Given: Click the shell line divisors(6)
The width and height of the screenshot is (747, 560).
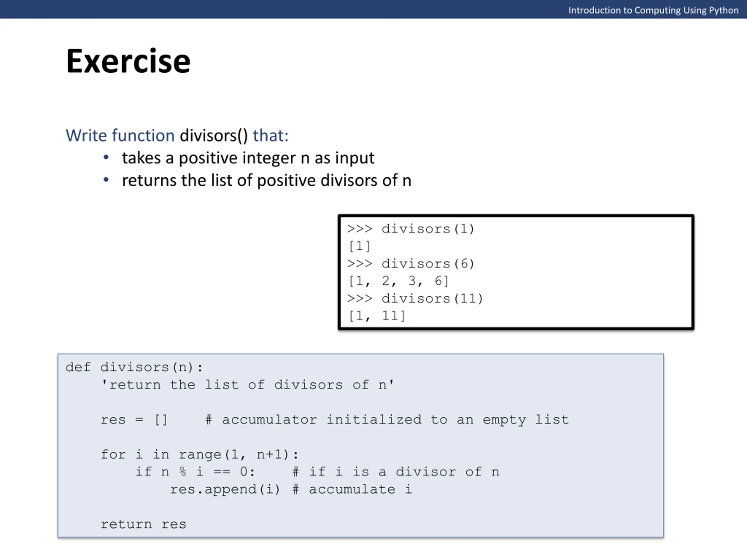Looking at the screenshot, I should point(411,264).
